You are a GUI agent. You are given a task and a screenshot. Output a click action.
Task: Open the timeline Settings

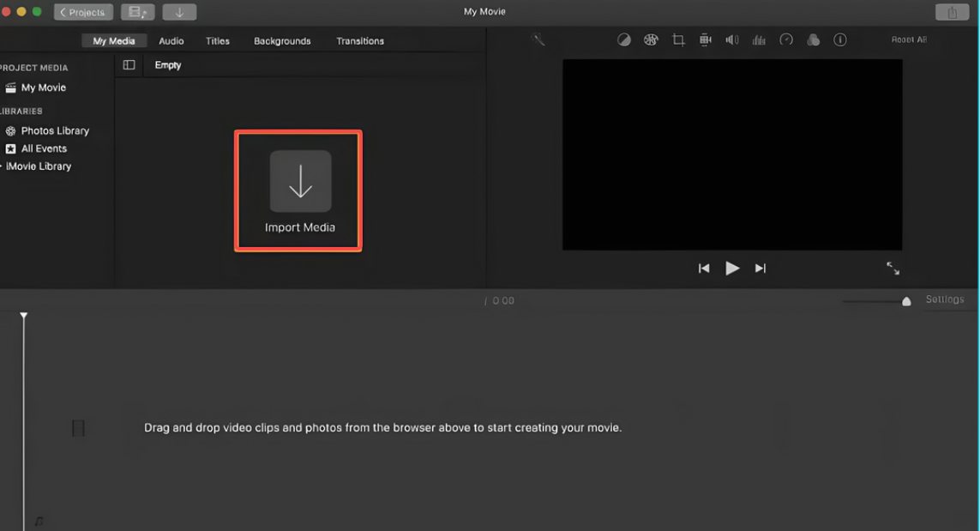944,299
